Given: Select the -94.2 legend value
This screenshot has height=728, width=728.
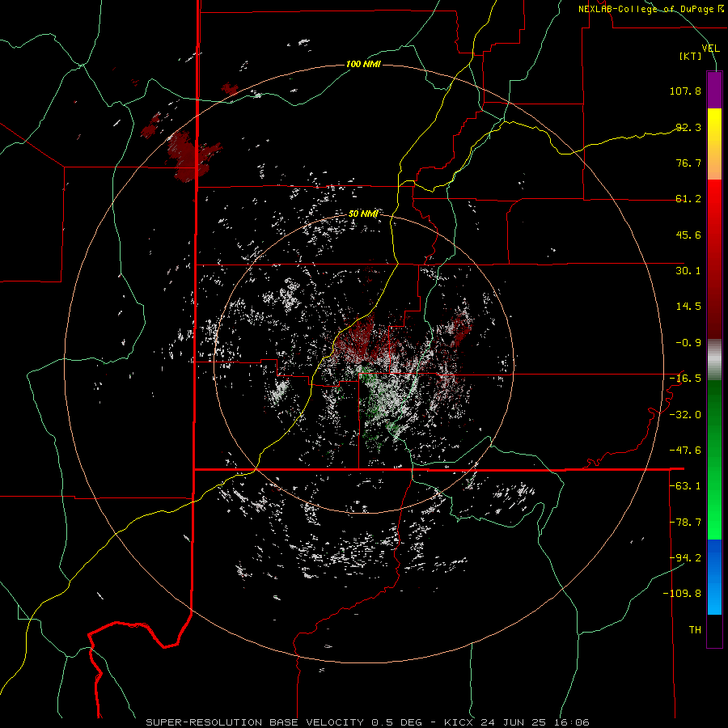Looking at the screenshot, I should click(685, 558).
